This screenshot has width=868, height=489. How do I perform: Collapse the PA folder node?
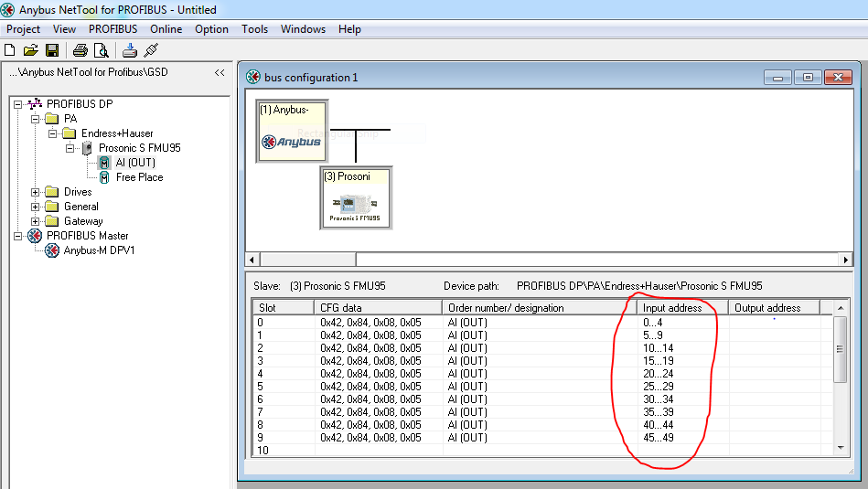pos(35,119)
